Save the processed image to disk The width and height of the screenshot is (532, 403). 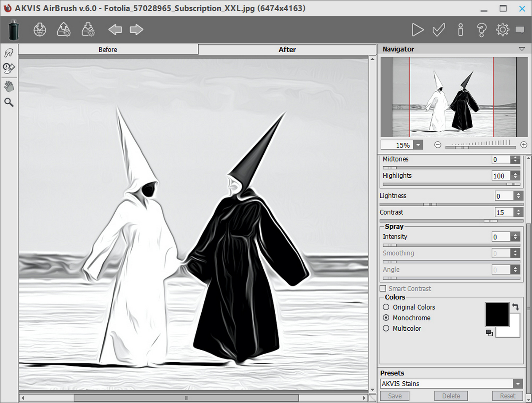[64, 30]
